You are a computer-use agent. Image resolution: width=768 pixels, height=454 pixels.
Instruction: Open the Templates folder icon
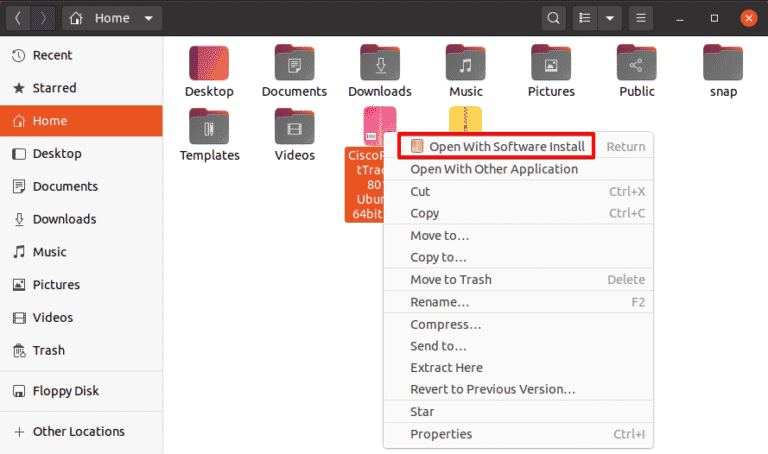tap(209, 127)
